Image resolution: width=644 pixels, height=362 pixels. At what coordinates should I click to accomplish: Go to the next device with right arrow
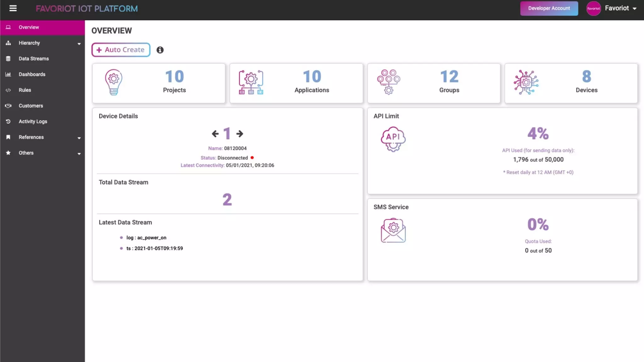240,134
